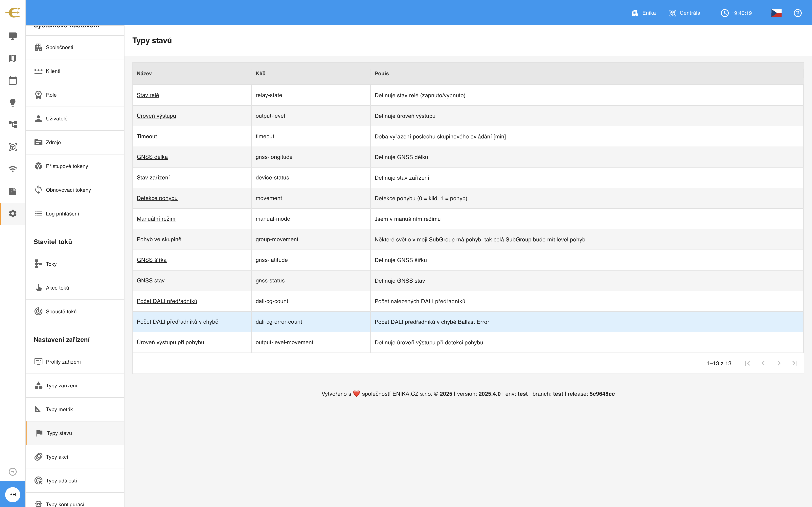Open the wifi signal icon in sidebar
This screenshot has width=812, height=507.
tap(12, 169)
